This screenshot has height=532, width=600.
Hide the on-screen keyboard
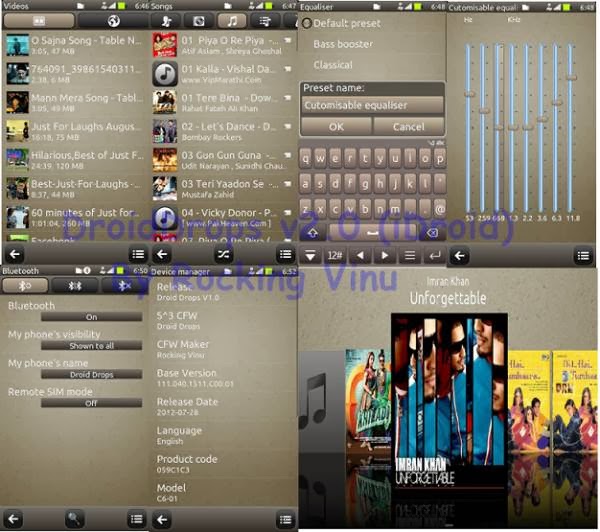[310, 255]
